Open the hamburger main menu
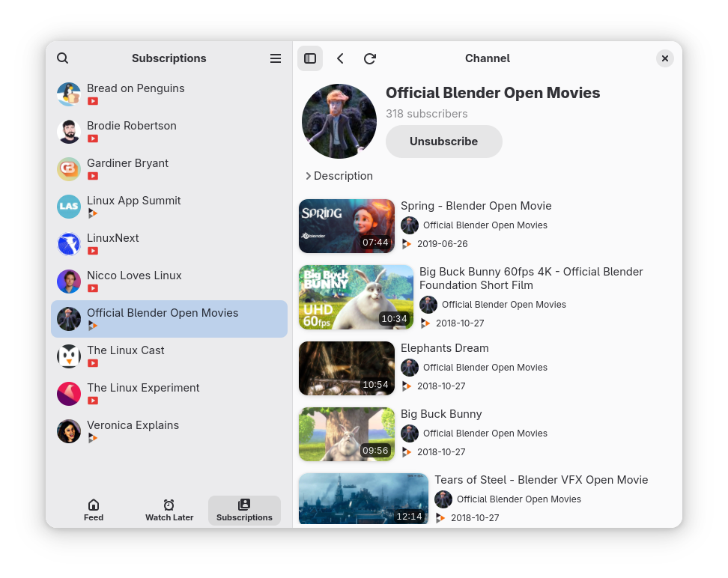Image resolution: width=728 pixels, height=578 pixels. tap(276, 58)
